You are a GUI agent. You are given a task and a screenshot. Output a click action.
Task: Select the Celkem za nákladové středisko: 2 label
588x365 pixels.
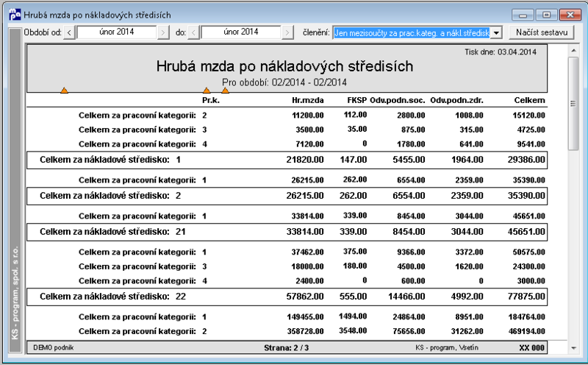(x=110, y=196)
